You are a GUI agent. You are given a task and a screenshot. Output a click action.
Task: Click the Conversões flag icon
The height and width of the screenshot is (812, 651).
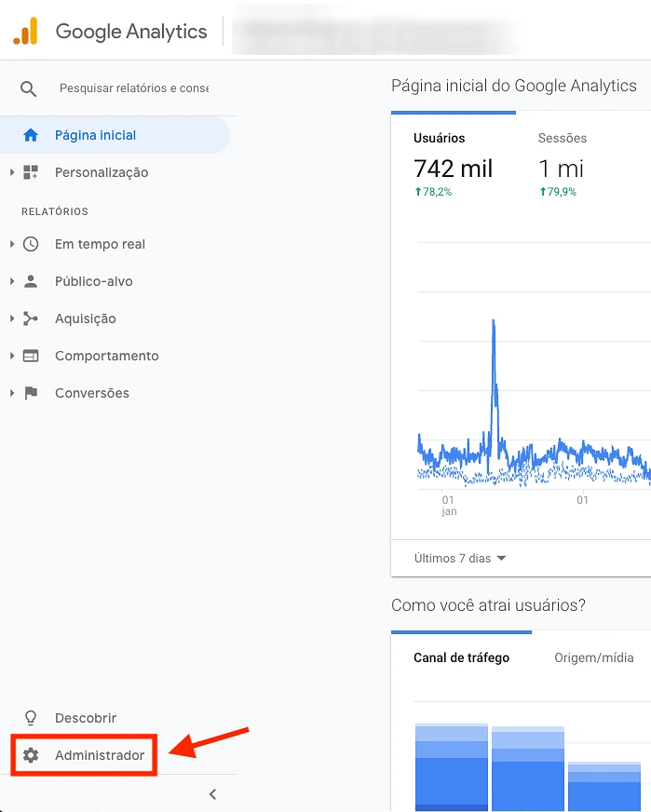point(31,393)
